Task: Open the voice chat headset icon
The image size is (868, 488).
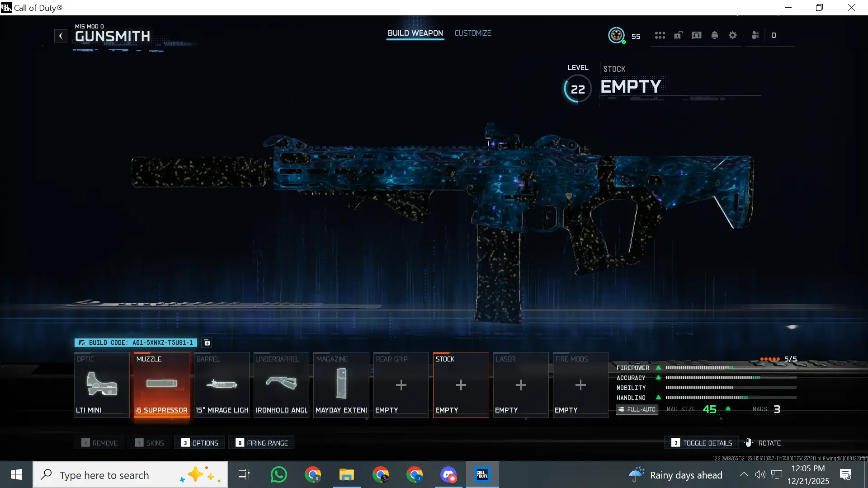Action: (x=696, y=35)
